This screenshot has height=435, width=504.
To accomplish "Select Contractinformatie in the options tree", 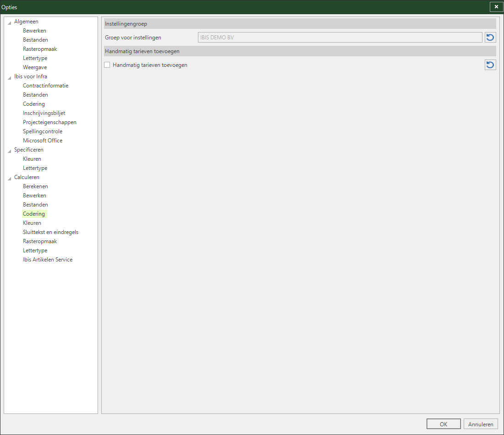I will [46, 86].
